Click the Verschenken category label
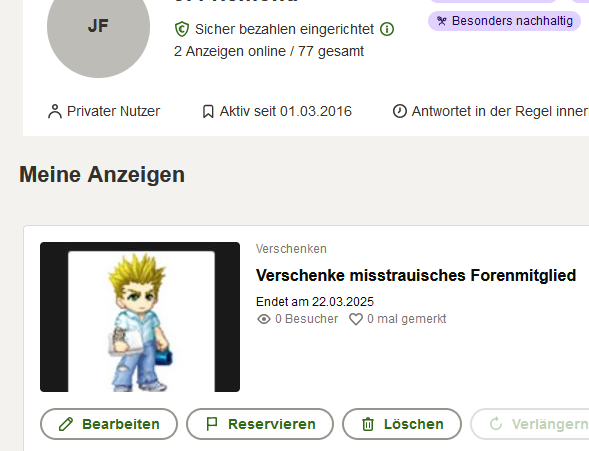Screen dimensions: 589x451 click(291, 249)
